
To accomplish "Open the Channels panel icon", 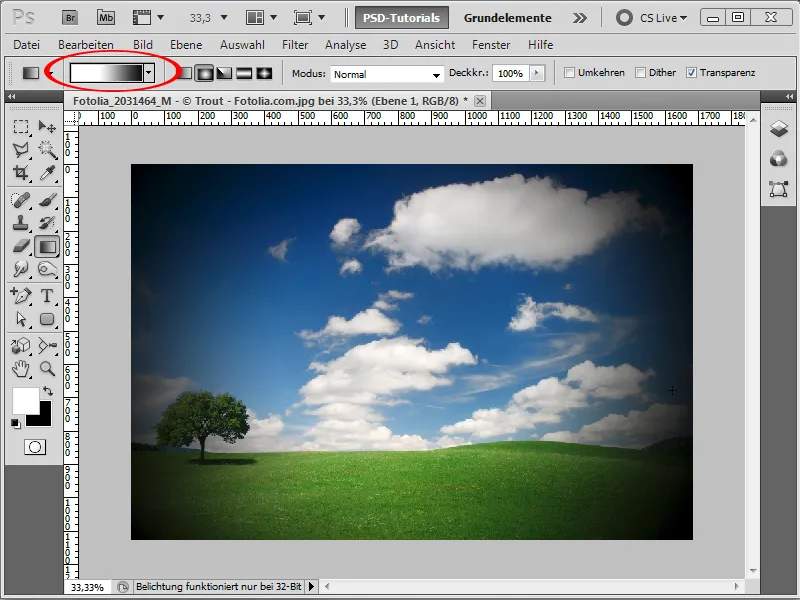I will click(779, 159).
